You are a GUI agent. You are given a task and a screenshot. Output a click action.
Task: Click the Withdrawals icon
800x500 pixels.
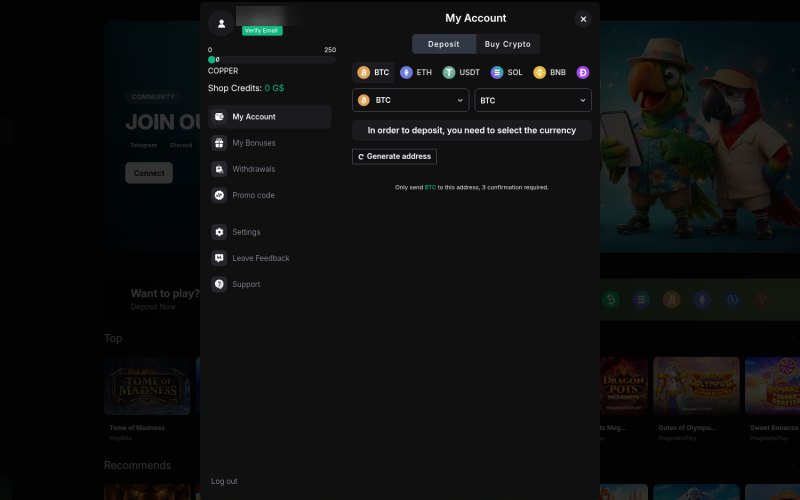pyautogui.click(x=219, y=169)
